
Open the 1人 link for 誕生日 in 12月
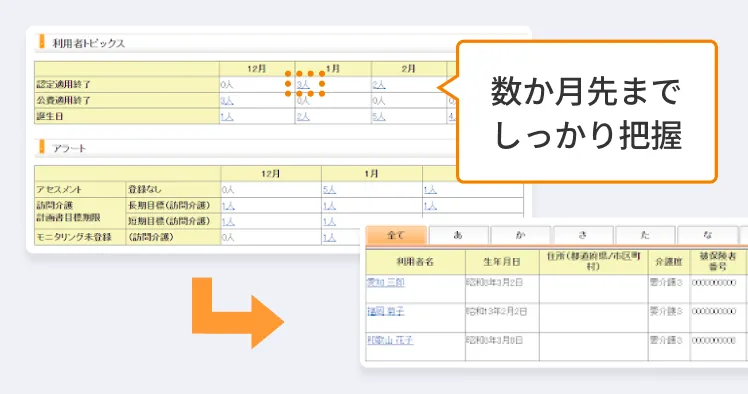point(227,116)
